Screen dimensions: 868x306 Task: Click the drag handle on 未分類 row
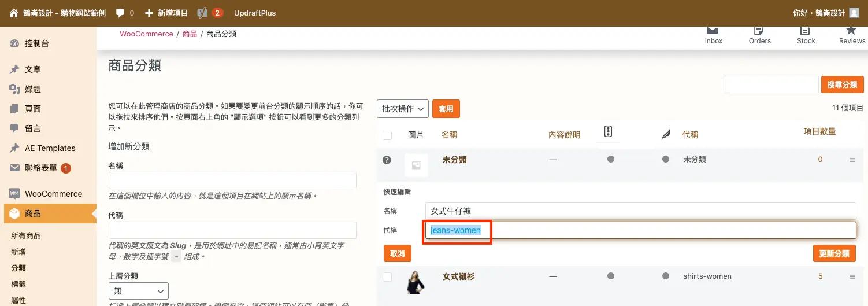click(x=852, y=160)
